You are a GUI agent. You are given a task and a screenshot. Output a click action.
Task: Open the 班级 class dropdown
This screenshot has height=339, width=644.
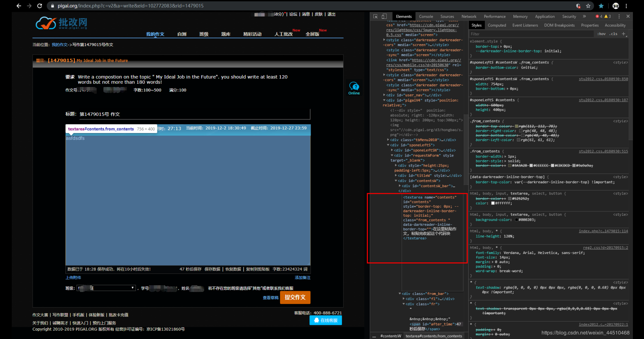[x=106, y=288]
